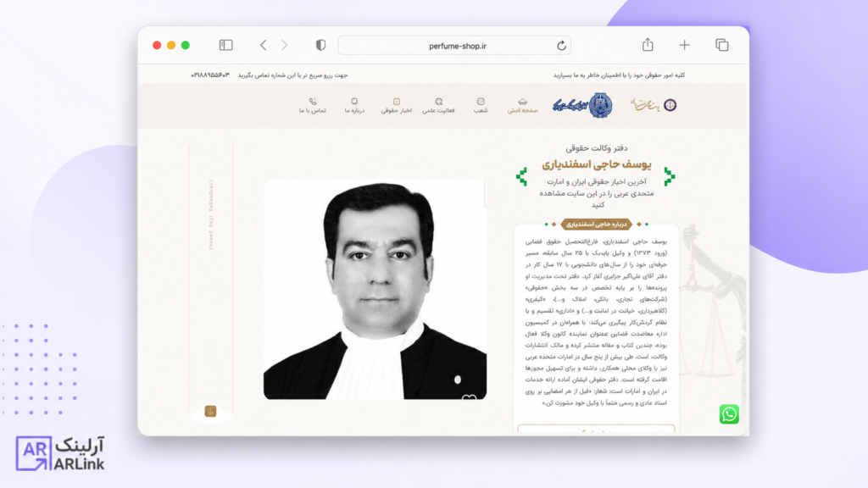Open WhatsApp chat button

(x=729, y=413)
